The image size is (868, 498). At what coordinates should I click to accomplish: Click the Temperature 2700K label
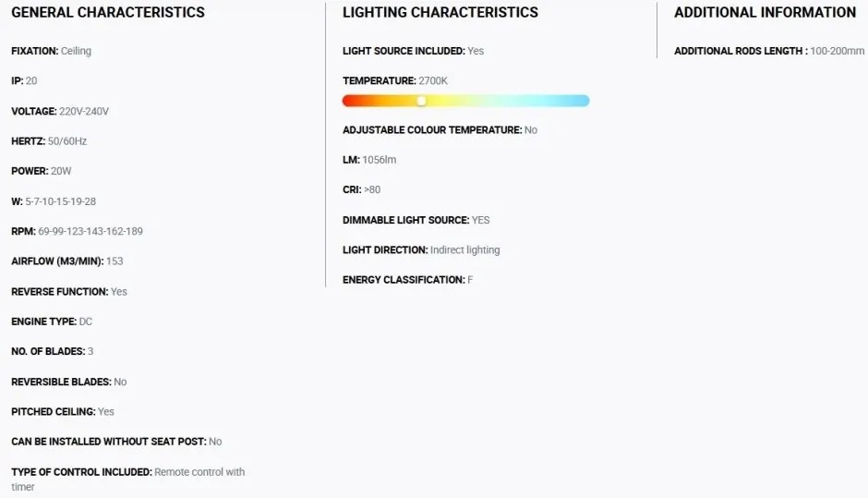pos(395,81)
